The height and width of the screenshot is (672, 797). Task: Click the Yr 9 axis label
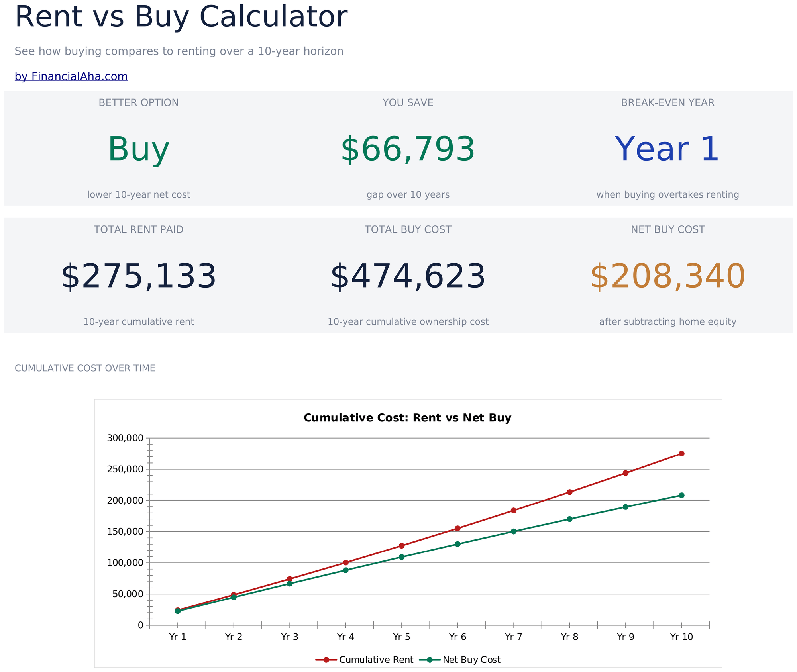626,637
